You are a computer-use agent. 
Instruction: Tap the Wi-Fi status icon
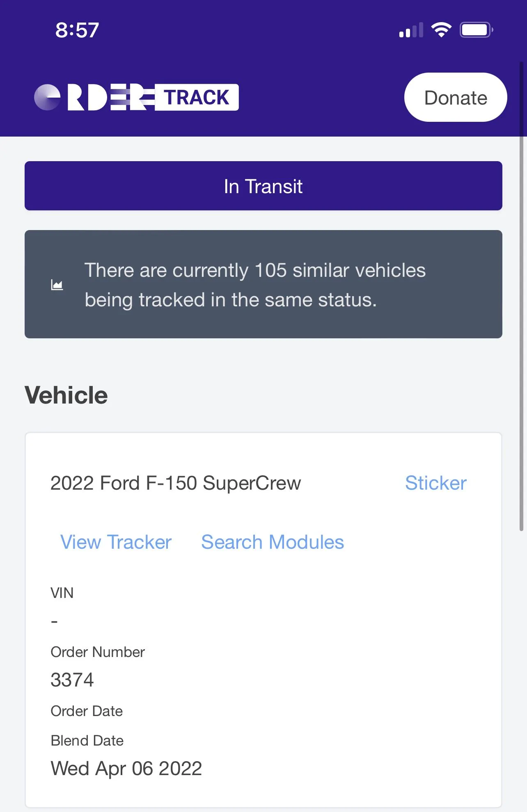(441, 30)
